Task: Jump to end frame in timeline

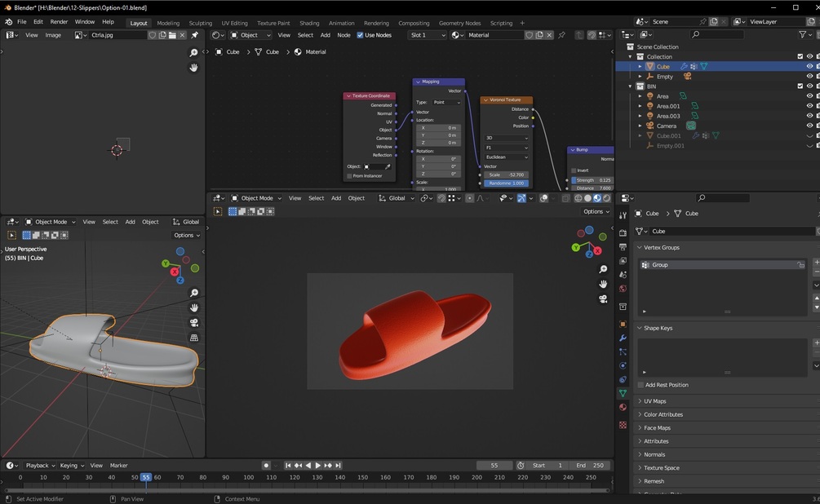Action: tap(338, 466)
